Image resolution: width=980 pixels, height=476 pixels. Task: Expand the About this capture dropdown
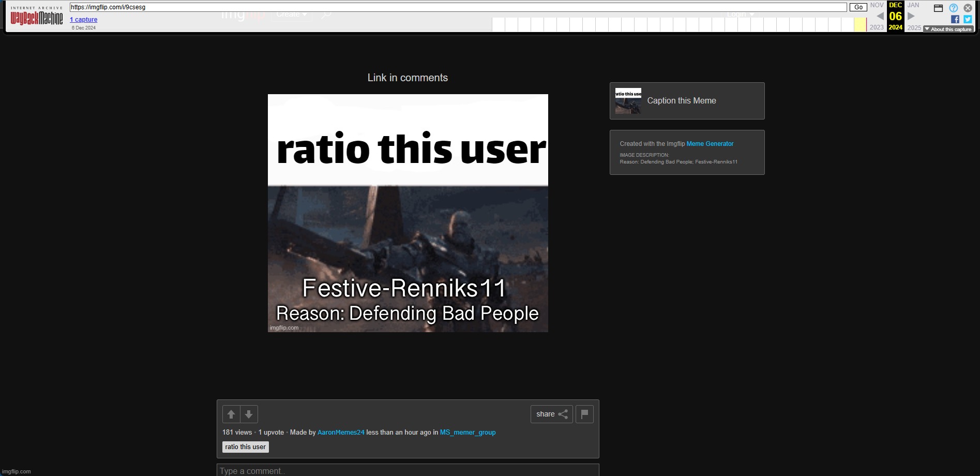[x=948, y=29]
